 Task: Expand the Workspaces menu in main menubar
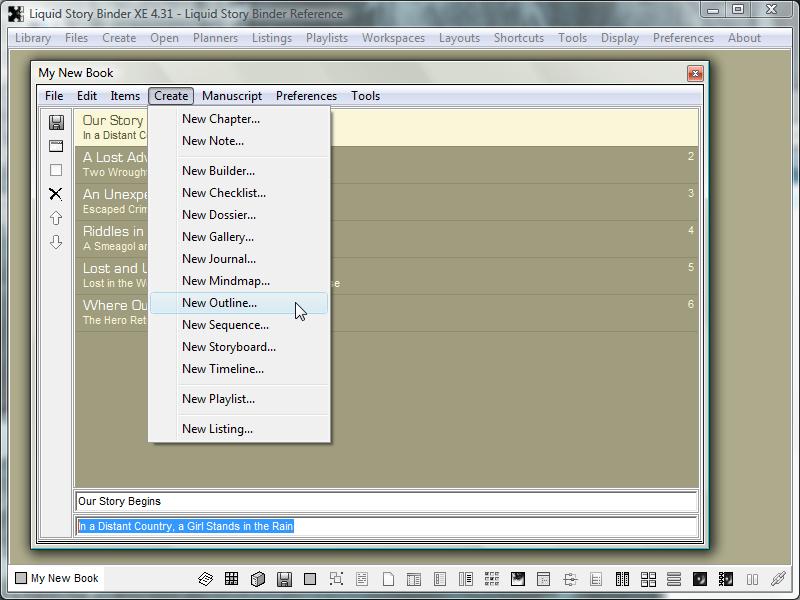point(393,38)
